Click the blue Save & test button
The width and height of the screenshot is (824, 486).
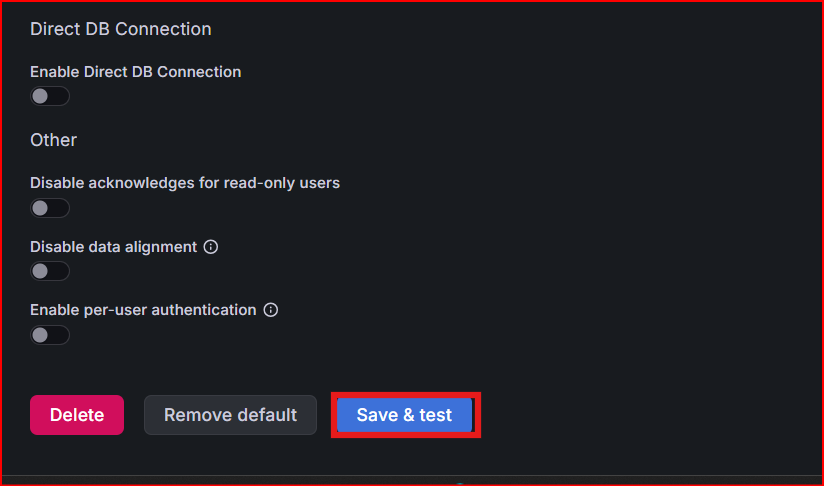(405, 415)
